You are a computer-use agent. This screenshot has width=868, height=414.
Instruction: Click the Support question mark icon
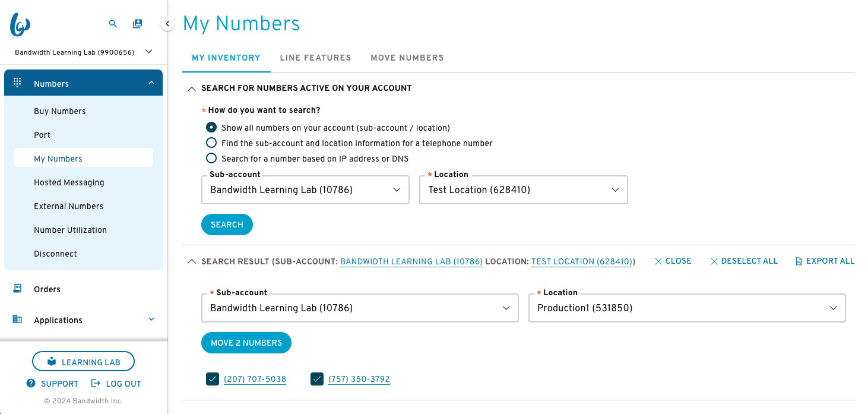(x=31, y=383)
